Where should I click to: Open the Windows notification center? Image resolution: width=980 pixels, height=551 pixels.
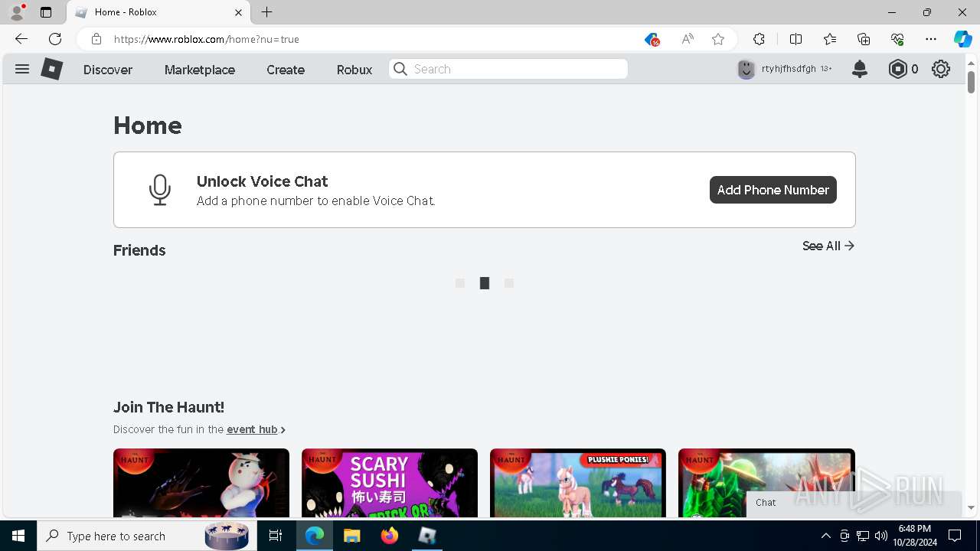click(x=955, y=536)
